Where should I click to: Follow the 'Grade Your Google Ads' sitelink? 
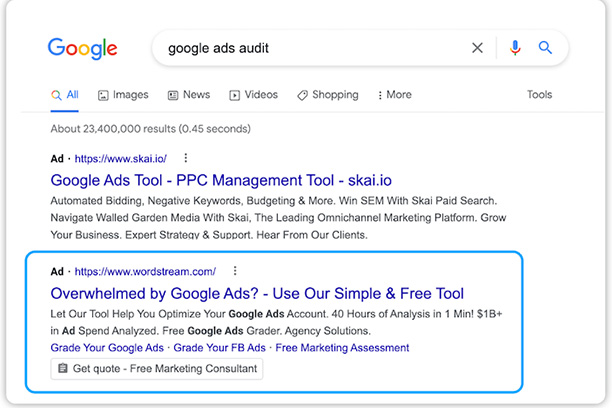tap(107, 347)
